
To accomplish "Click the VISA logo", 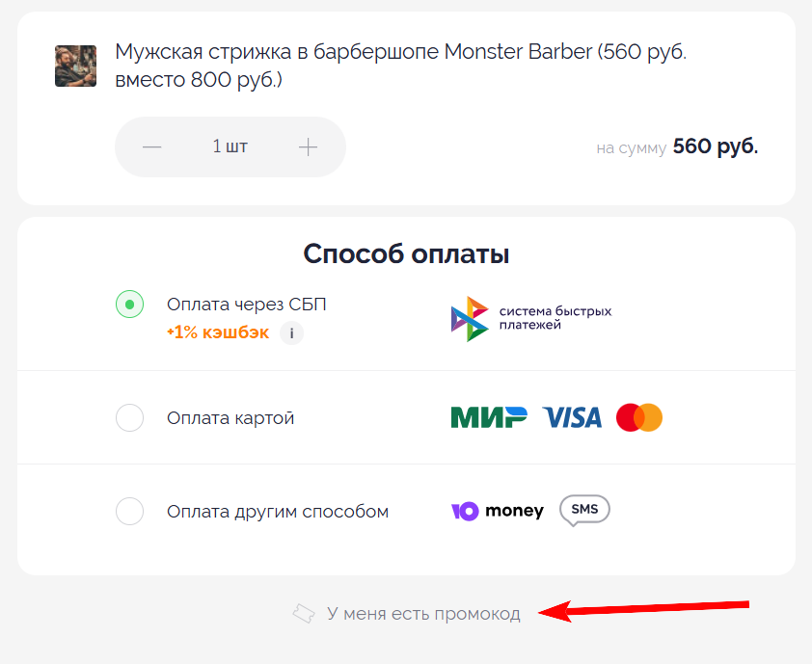I will (x=571, y=416).
